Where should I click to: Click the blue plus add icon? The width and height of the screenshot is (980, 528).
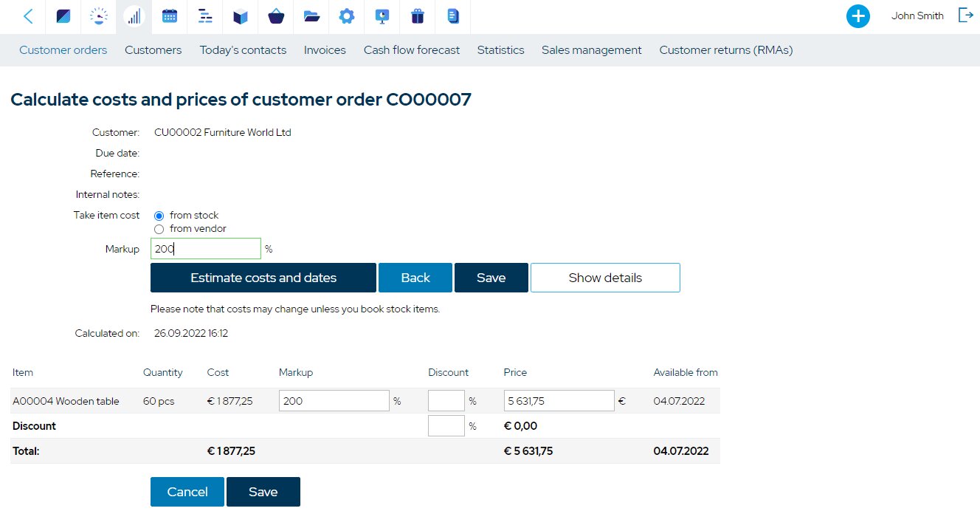click(x=857, y=16)
